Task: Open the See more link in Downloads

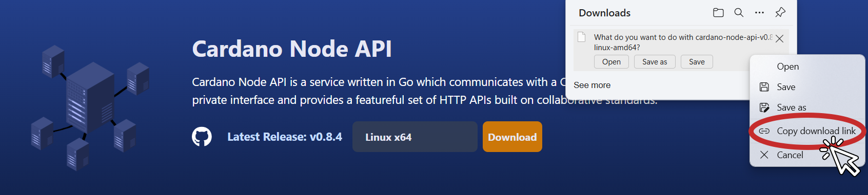Action: coord(592,85)
